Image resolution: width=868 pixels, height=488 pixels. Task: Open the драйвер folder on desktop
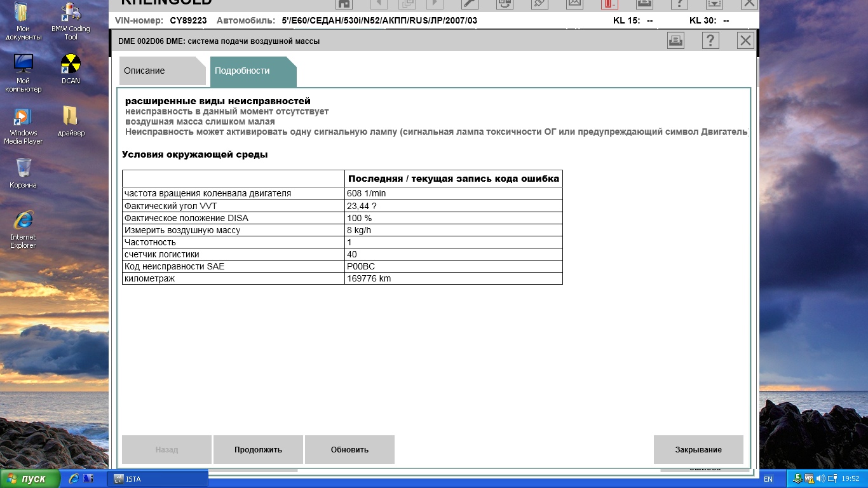[x=71, y=121]
